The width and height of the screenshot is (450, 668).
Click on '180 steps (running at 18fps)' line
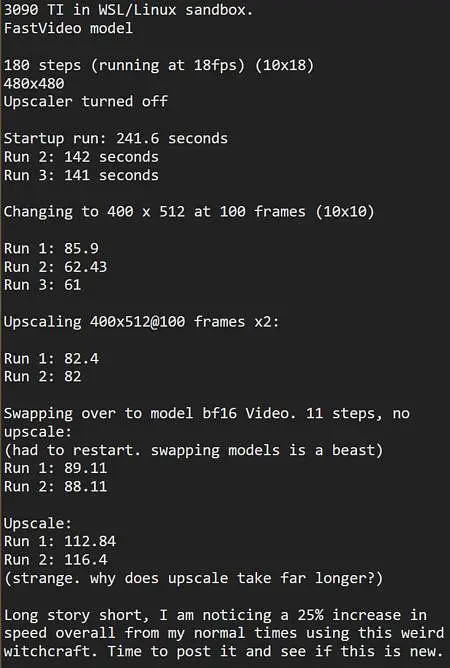[159, 65]
